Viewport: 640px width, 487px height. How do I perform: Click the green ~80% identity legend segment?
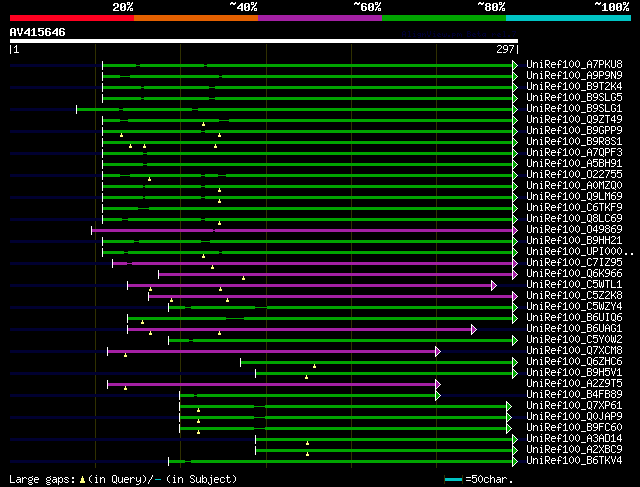[x=444, y=18]
